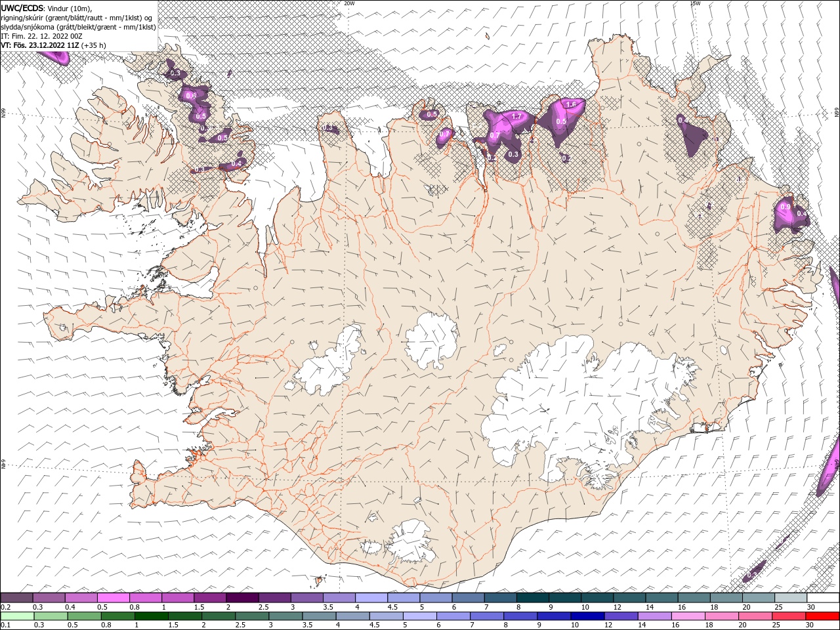
Task: Click the '0.6' snowfall value in the Westfjords
Action: pos(191,96)
